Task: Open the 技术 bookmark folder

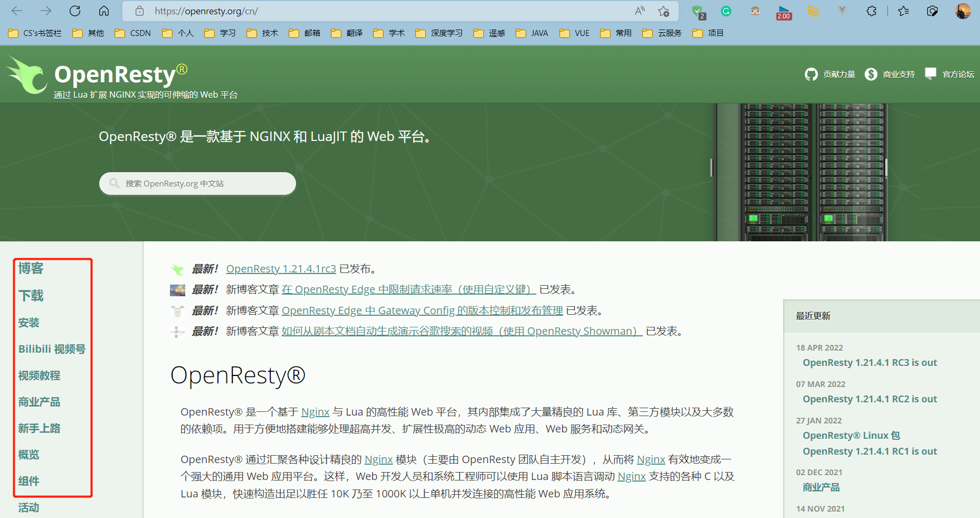Action: (262, 33)
